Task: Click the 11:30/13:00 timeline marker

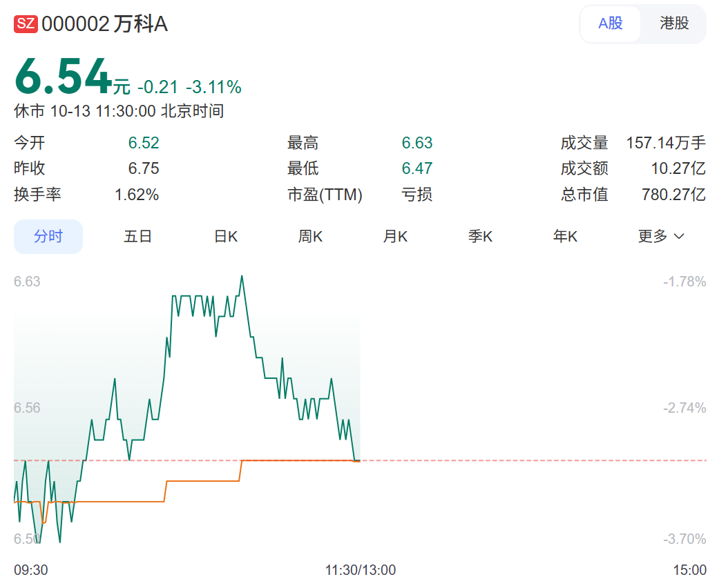Action: coord(360,571)
